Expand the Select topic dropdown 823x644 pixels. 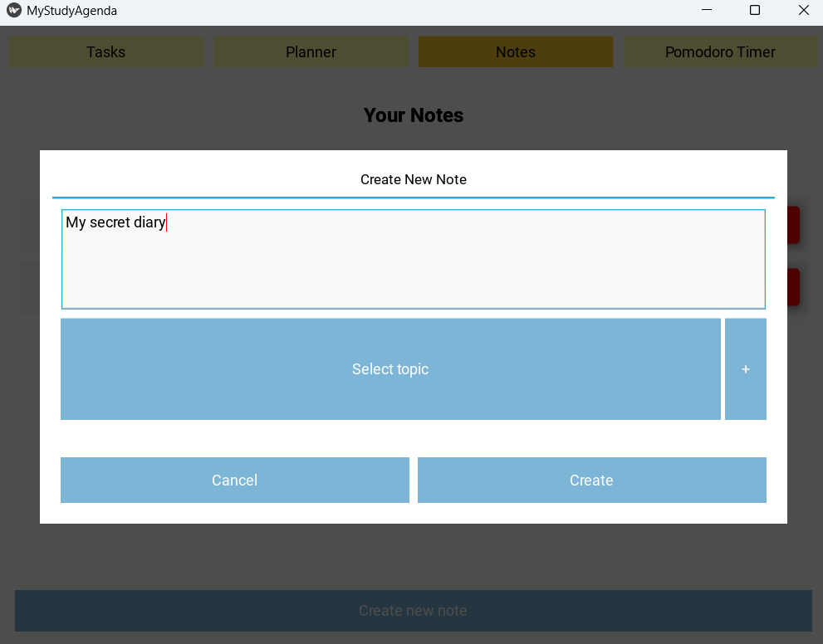(x=390, y=369)
